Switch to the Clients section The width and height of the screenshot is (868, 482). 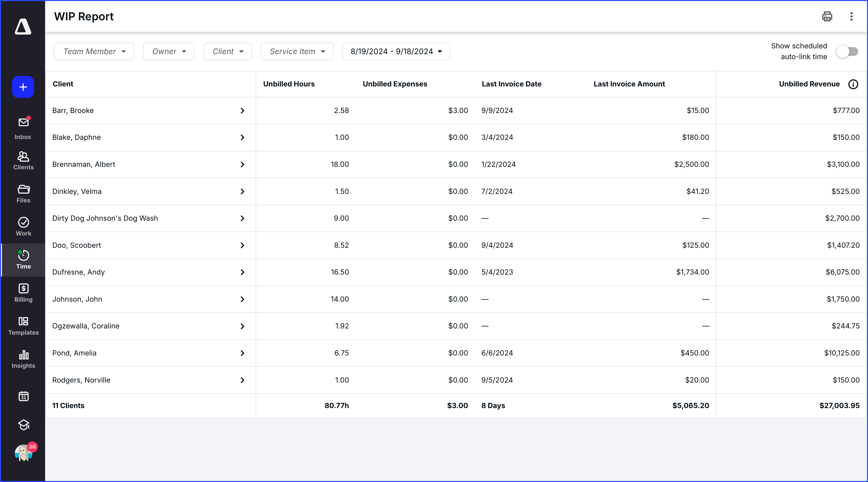[x=23, y=161]
